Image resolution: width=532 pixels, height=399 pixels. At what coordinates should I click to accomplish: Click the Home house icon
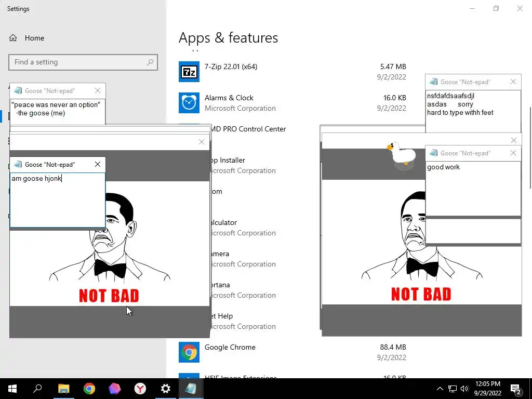click(13, 38)
